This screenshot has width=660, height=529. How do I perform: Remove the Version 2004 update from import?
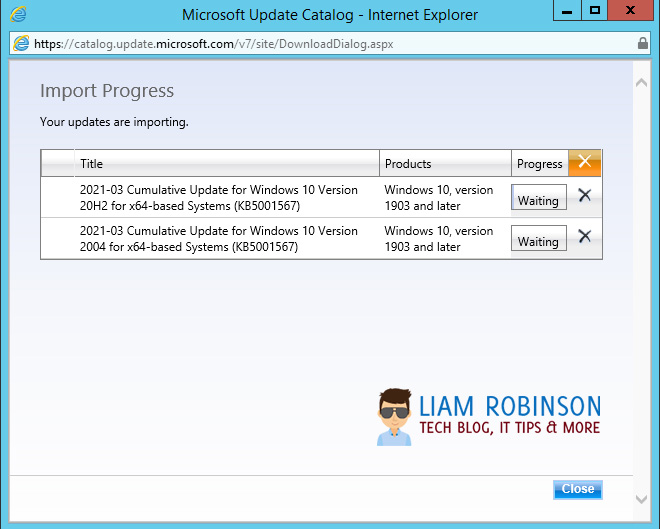(x=585, y=236)
